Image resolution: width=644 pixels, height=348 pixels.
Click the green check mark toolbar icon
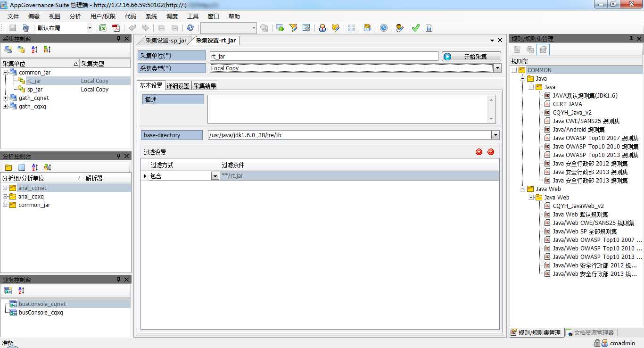415,28
